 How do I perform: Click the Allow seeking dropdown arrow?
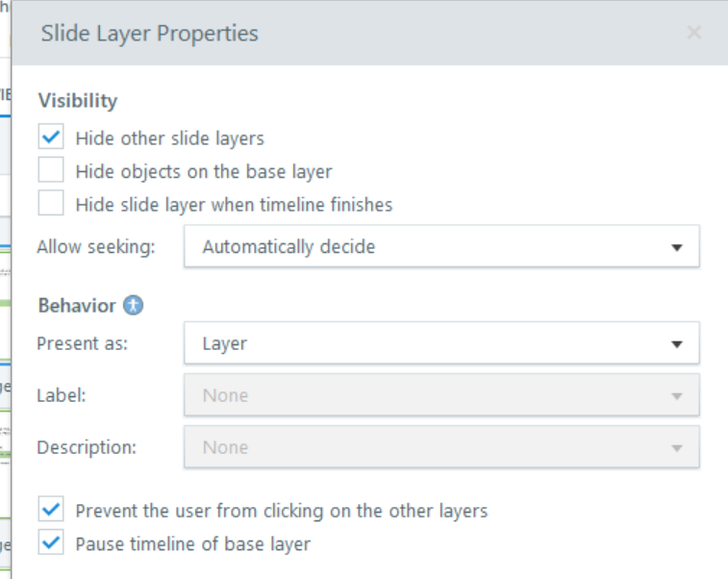click(677, 247)
